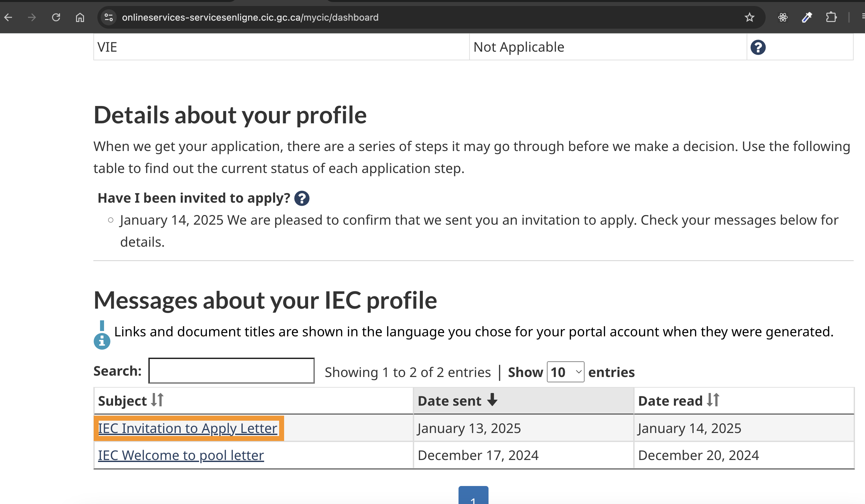Click the browser home icon
The height and width of the screenshot is (504, 865).
click(80, 17)
